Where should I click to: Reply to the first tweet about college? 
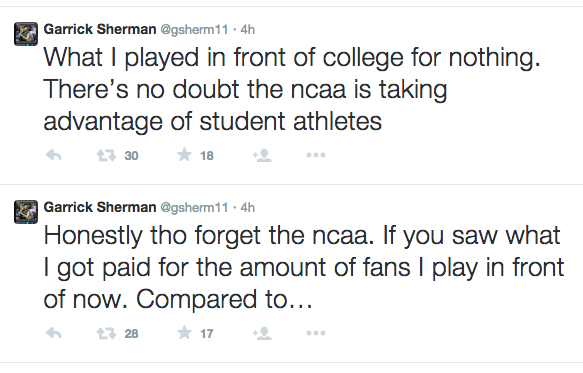[x=54, y=155]
